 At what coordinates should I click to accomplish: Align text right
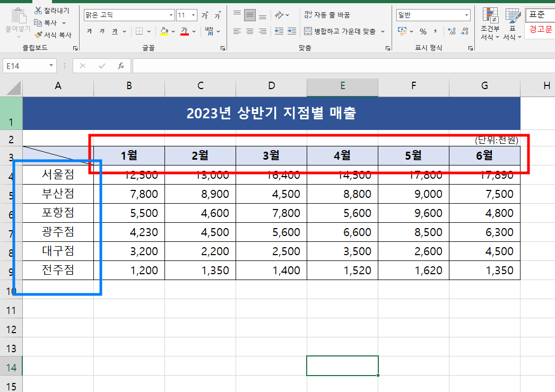coord(263,31)
